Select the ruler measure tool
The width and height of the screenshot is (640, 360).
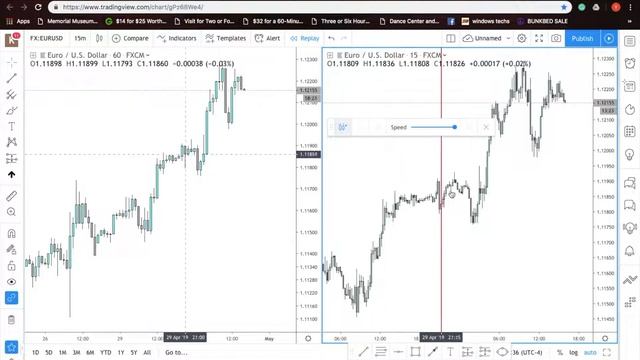click(11, 196)
